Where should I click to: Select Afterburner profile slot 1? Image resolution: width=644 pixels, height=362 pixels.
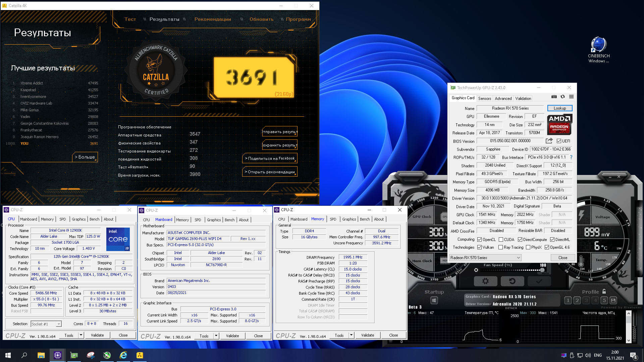point(568,300)
